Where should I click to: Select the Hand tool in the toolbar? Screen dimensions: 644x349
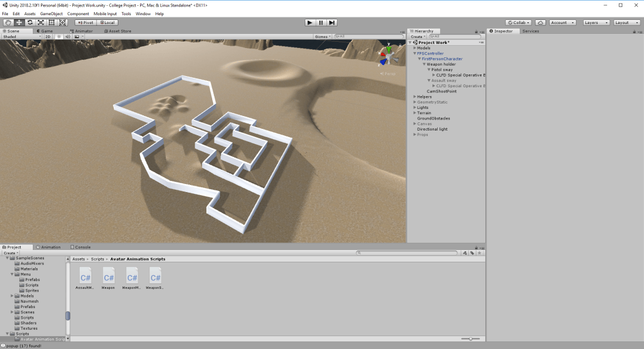8,23
